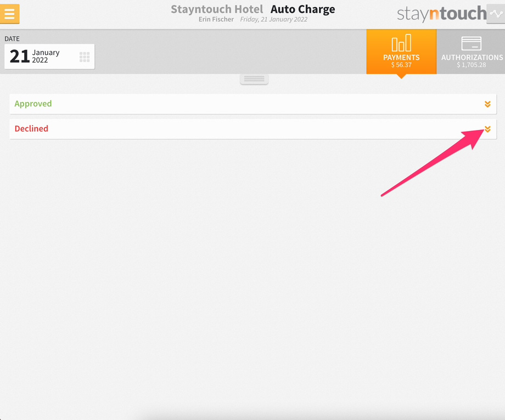The width and height of the screenshot is (505, 420).
Task: Open the hamburger main menu
Action: (9, 14)
